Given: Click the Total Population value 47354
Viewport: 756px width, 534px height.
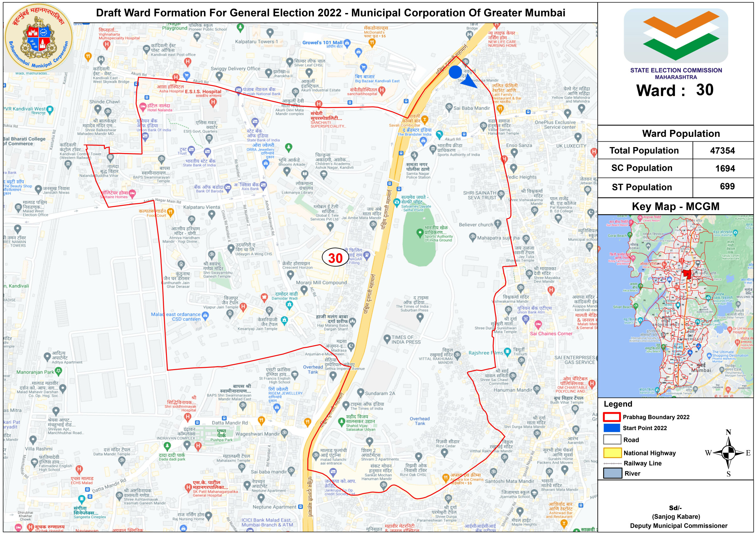Looking at the screenshot, I should tap(722, 151).
